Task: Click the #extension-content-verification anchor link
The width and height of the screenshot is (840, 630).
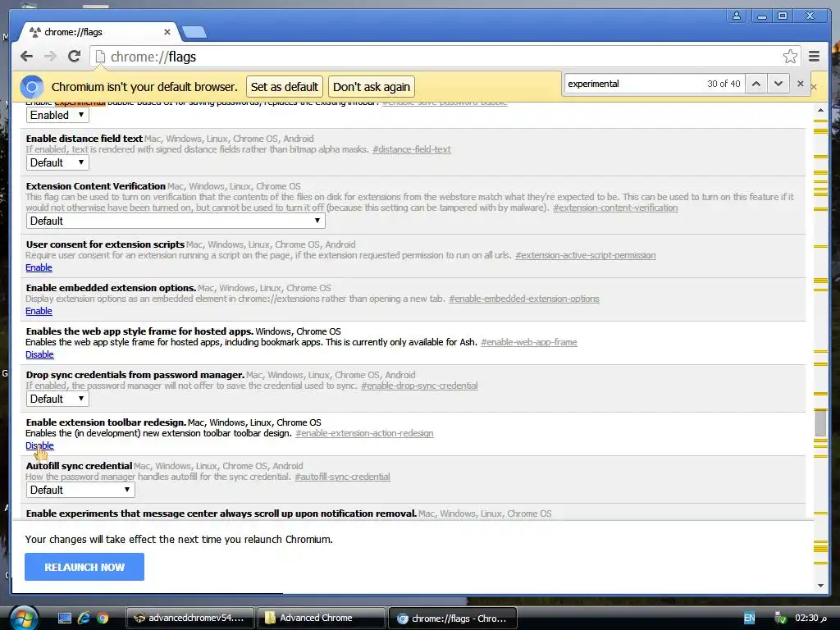Action: click(x=615, y=208)
